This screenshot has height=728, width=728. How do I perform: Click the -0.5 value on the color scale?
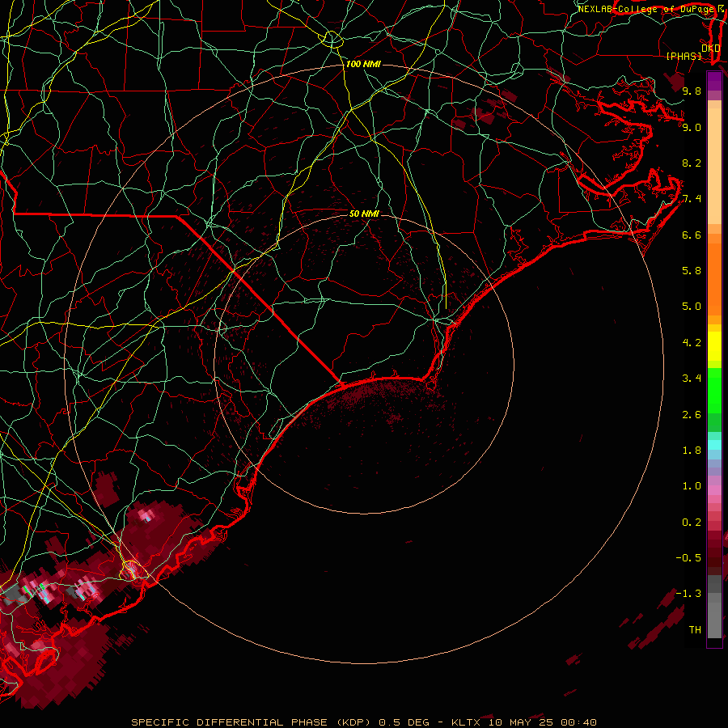pos(688,558)
